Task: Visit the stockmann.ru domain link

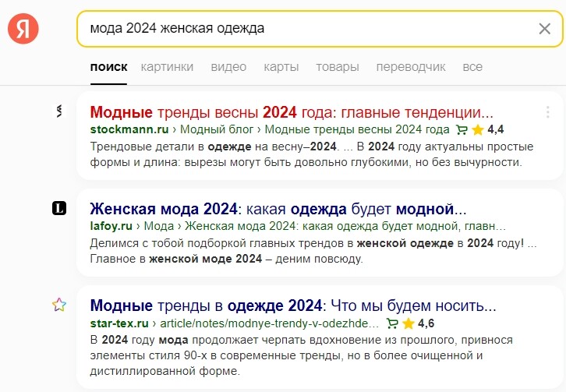Action: pyautogui.click(x=129, y=129)
